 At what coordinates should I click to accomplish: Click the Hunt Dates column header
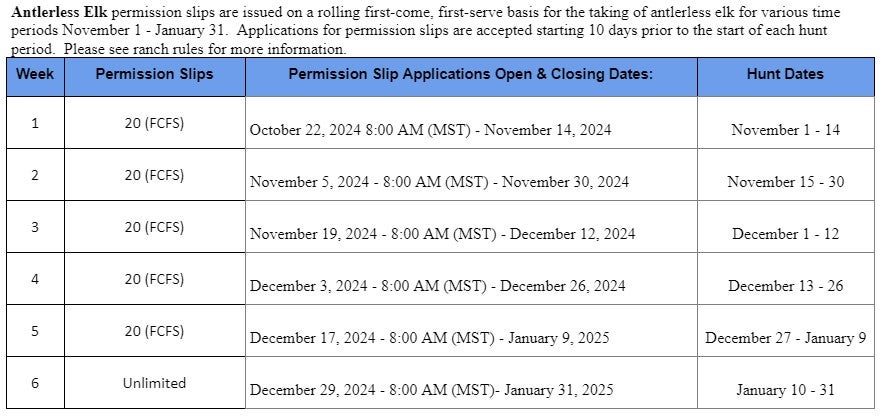[x=785, y=74]
